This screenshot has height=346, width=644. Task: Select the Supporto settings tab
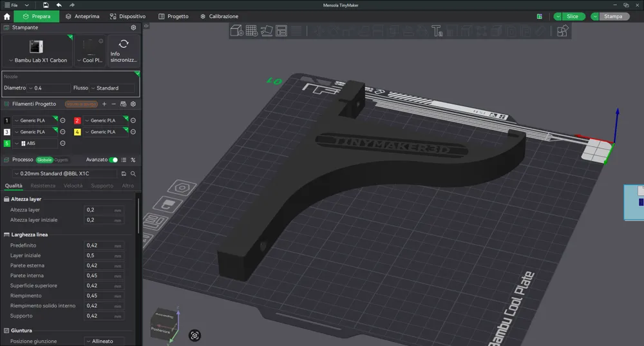pos(102,186)
